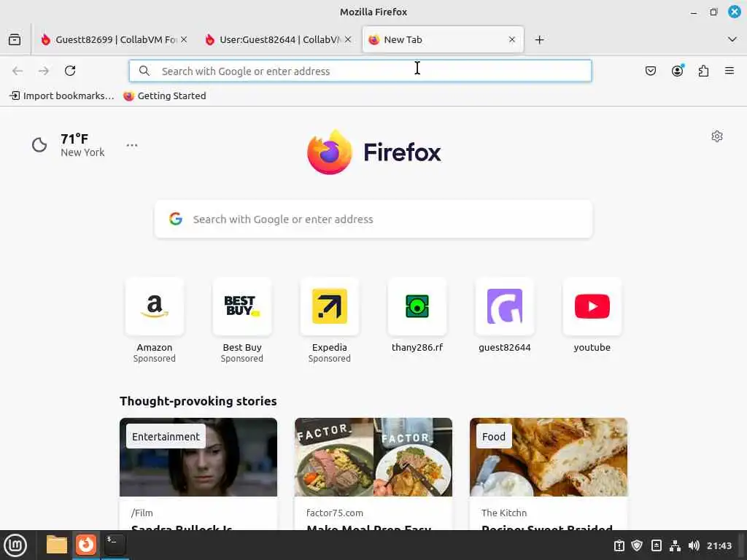Open the Save to Pocket icon

click(x=651, y=71)
